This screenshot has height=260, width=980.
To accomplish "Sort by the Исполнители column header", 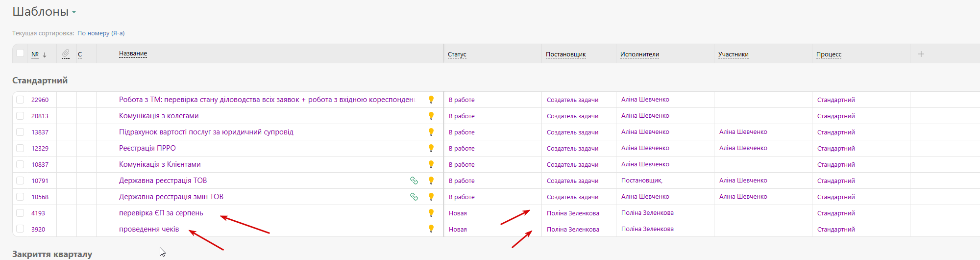I will pos(639,54).
